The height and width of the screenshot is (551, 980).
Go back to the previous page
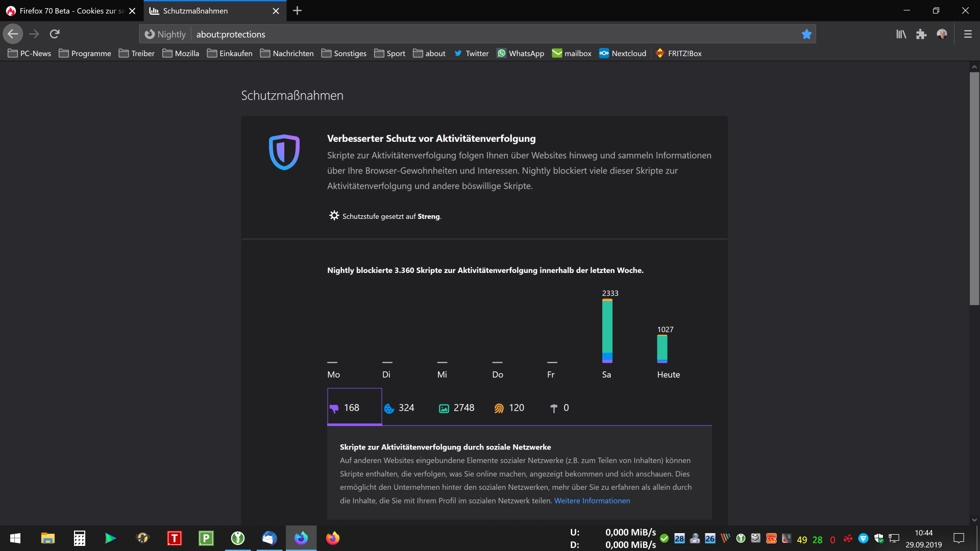coord(13,34)
